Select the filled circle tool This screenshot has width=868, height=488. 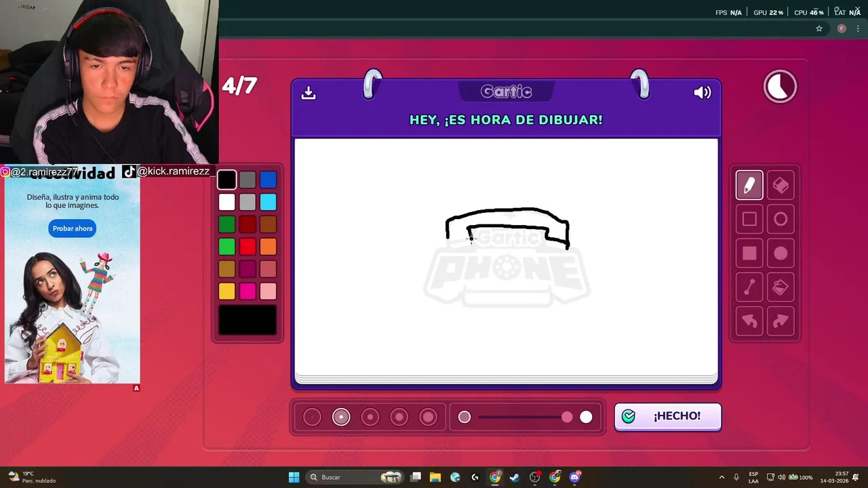781,253
